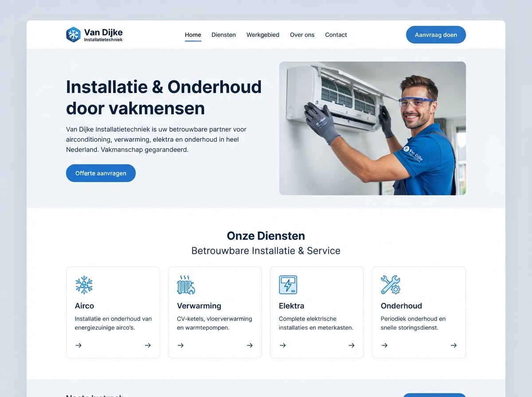Open the Contact nav link

(x=336, y=35)
